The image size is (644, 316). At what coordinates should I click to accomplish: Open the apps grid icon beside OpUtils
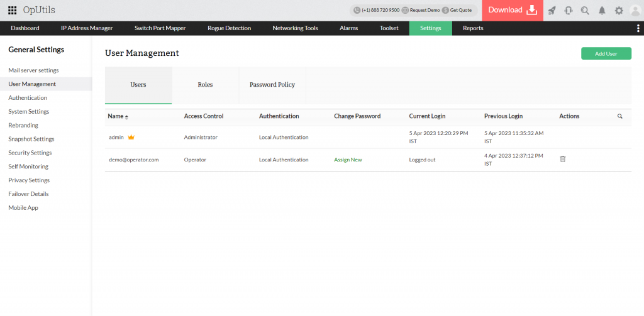(12, 10)
